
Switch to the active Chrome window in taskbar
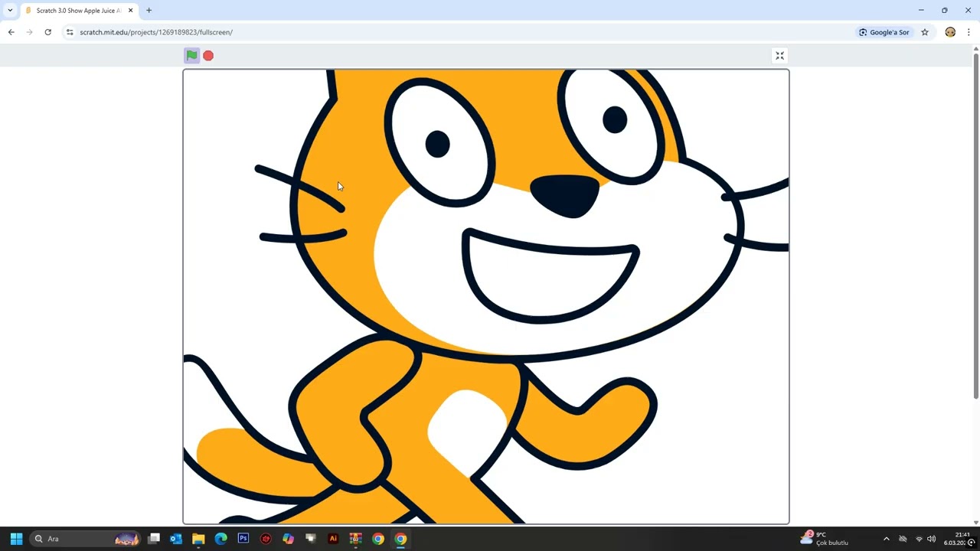click(x=400, y=539)
